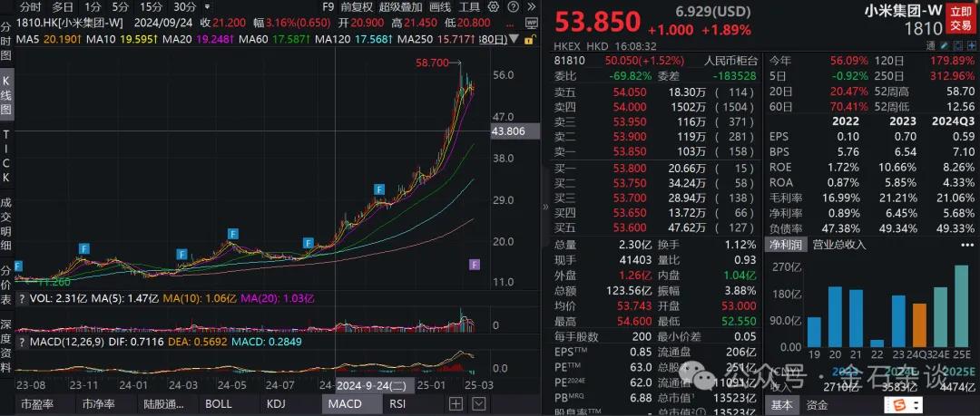
Task: Click the purple F marker near 25-03
Action: [475, 265]
